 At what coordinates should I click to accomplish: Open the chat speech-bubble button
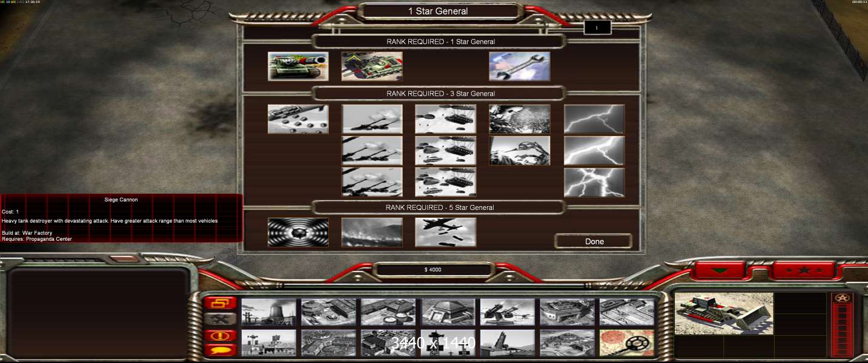pos(220,350)
